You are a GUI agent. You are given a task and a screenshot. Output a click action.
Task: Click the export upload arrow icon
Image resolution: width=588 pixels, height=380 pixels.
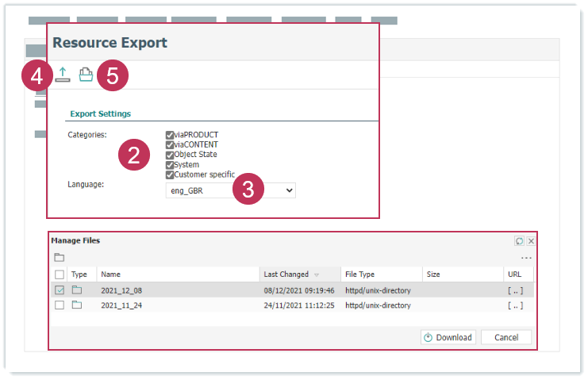(63, 75)
